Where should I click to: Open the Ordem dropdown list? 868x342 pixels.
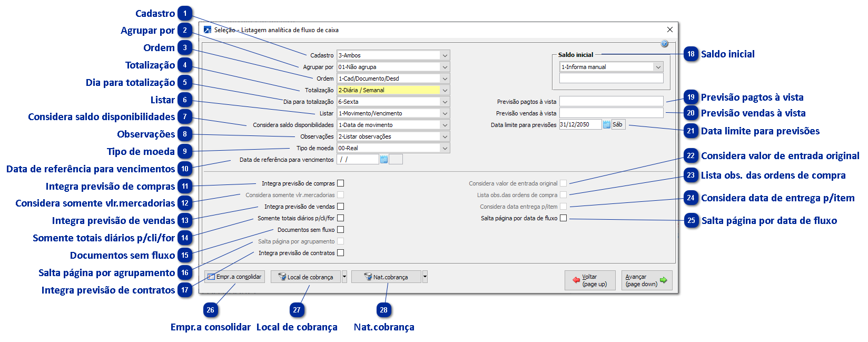[x=393, y=79]
